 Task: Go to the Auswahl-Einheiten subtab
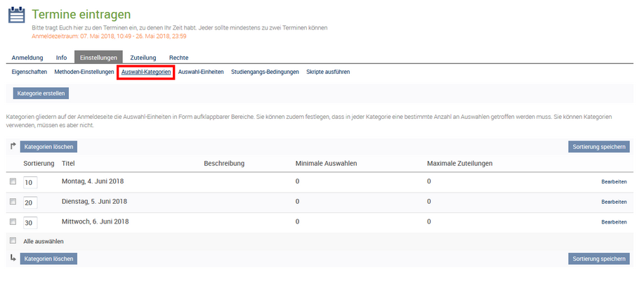click(x=201, y=72)
